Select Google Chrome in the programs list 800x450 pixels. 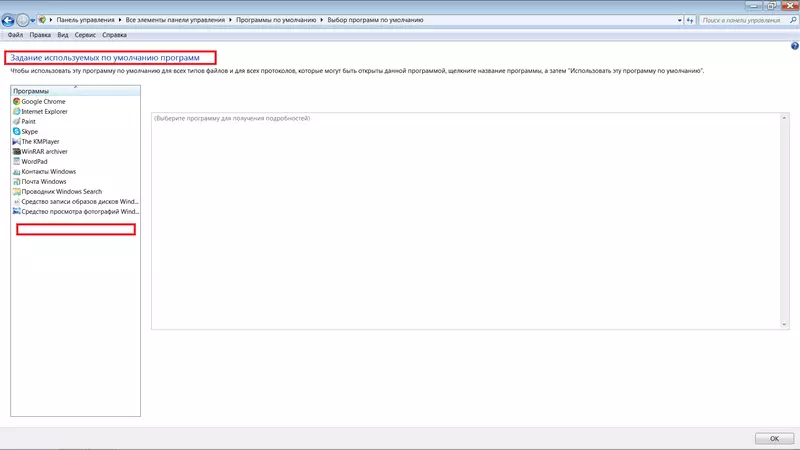pos(75,102)
